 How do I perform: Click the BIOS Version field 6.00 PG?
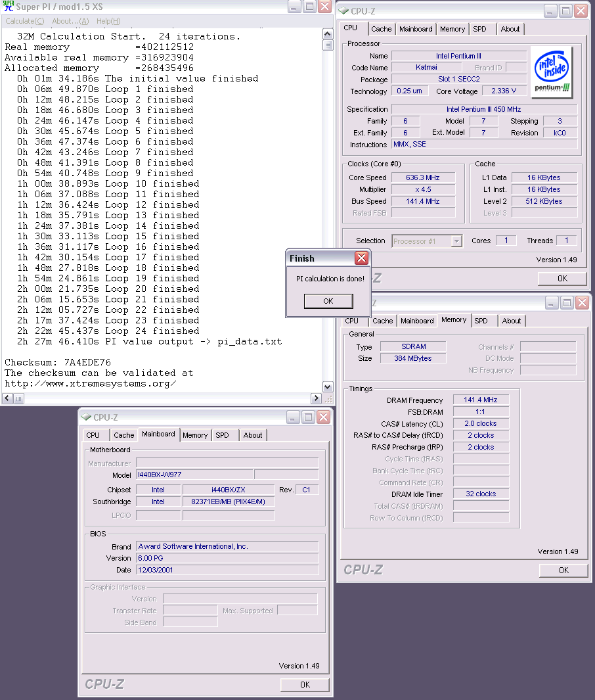coord(227,558)
